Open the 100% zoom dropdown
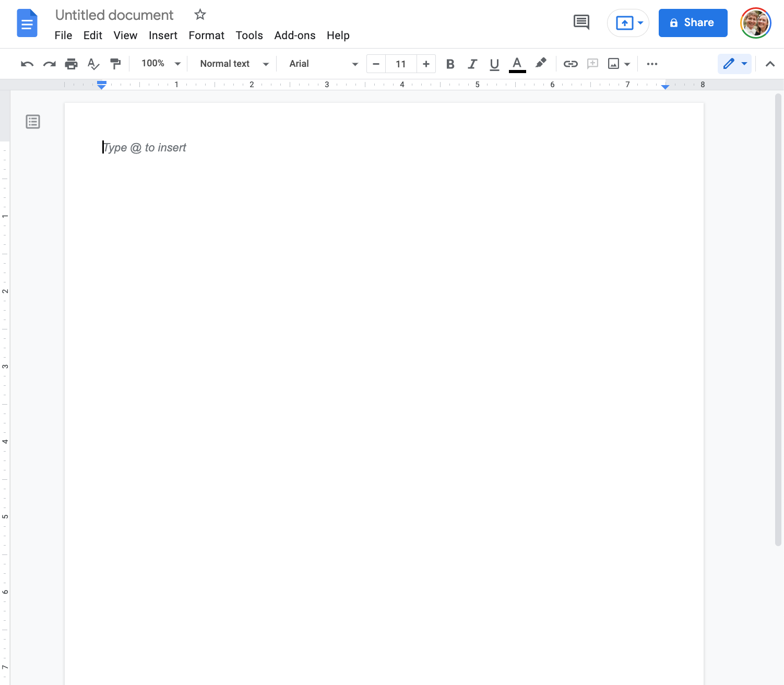784x685 pixels. point(161,64)
